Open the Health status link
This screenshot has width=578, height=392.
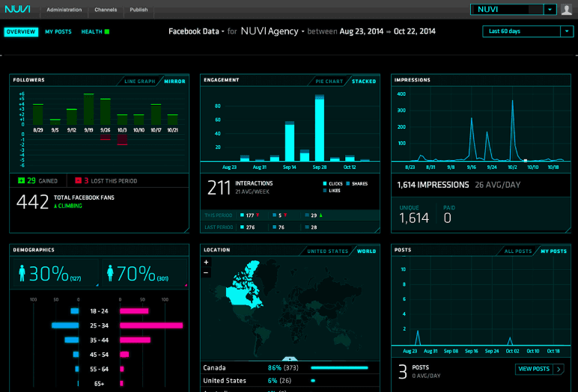(x=94, y=31)
